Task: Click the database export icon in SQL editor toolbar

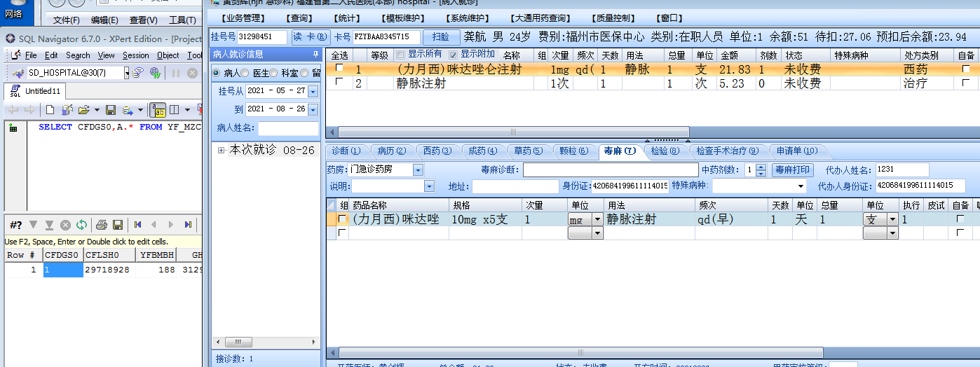Action: pos(128,110)
